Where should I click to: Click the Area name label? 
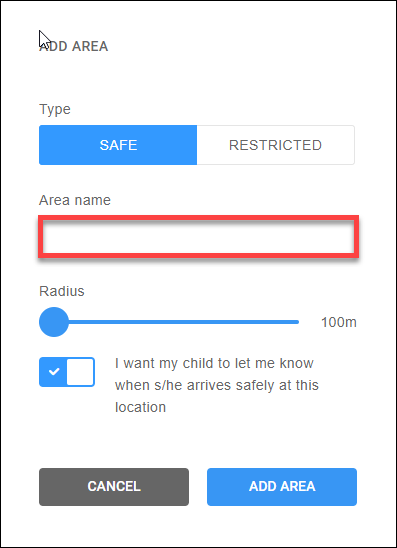pos(75,200)
